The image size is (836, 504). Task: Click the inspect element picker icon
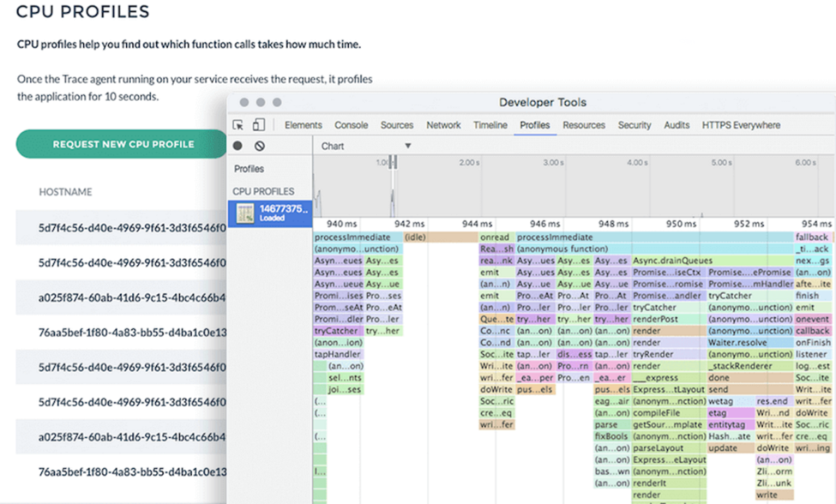(x=238, y=125)
